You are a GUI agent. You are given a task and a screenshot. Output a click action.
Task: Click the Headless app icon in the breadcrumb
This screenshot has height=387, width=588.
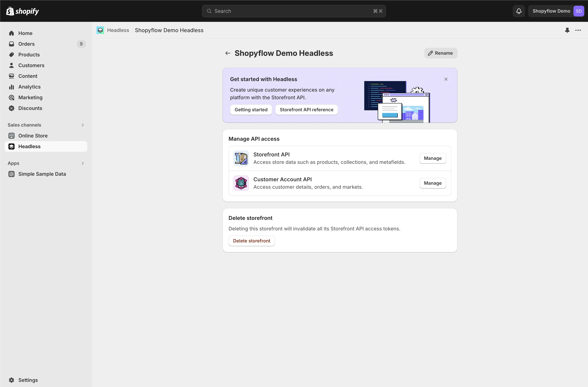(100, 30)
